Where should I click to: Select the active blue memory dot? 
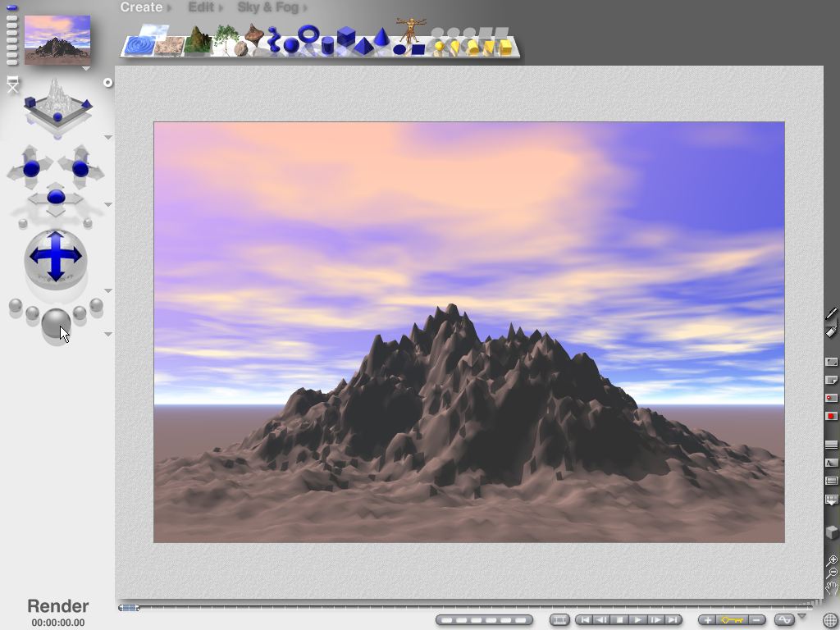click(x=11, y=8)
